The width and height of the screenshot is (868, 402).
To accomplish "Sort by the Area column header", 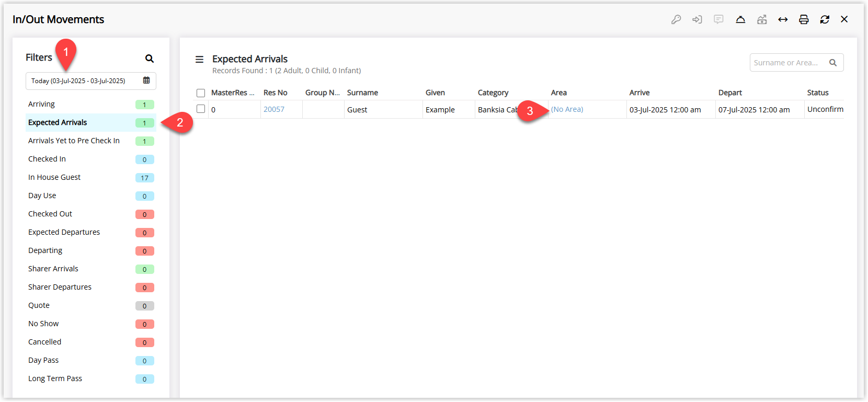I will 559,93.
